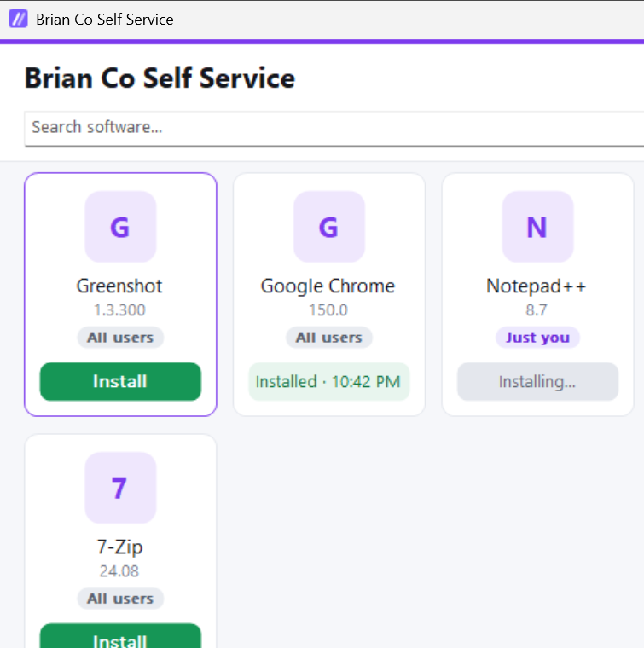Focus the Search software input field

pyautogui.click(x=334, y=128)
